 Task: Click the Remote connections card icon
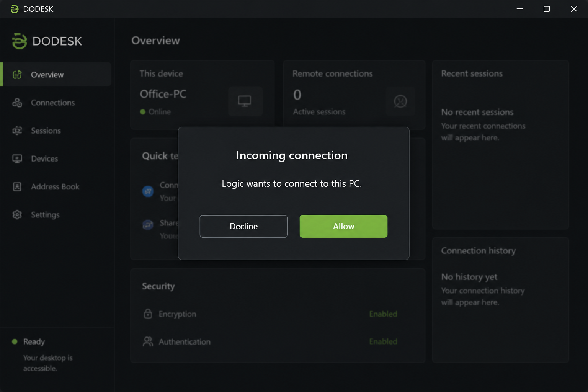click(x=400, y=101)
